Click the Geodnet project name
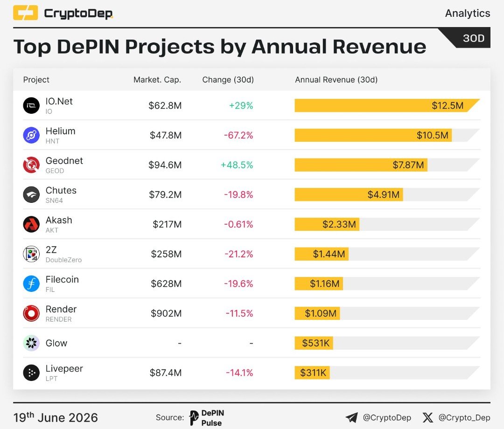The height and width of the screenshot is (429, 504). point(64,160)
